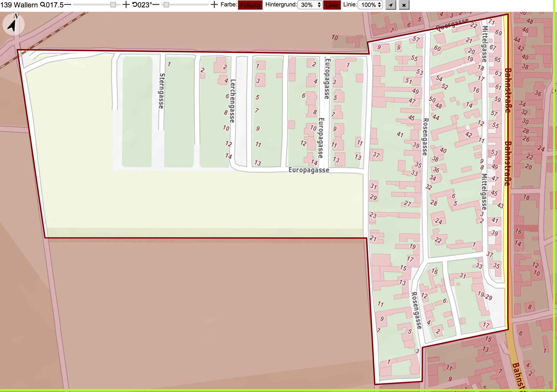
Task: Click the Lerchengasse street label
Action: pyautogui.click(x=232, y=101)
